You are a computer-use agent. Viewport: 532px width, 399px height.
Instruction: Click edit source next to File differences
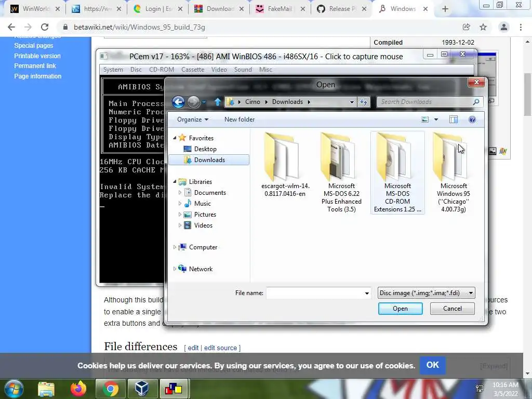pyautogui.click(x=220, y=348)
